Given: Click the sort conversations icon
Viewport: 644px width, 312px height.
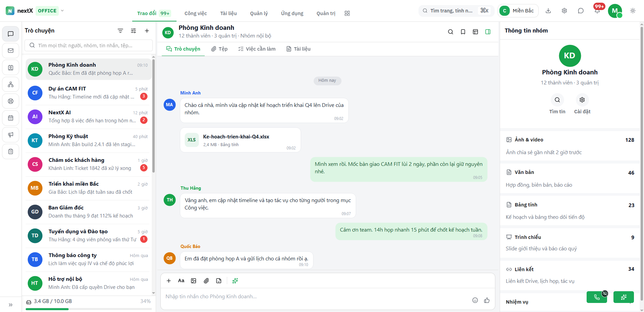Looking at the screenshot, I should [120, 31].
